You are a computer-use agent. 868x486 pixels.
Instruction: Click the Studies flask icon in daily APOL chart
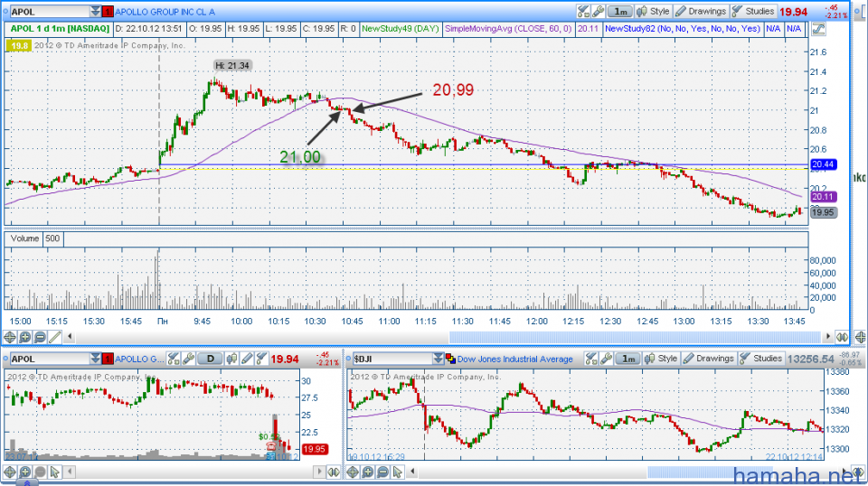tap(261, 359)
